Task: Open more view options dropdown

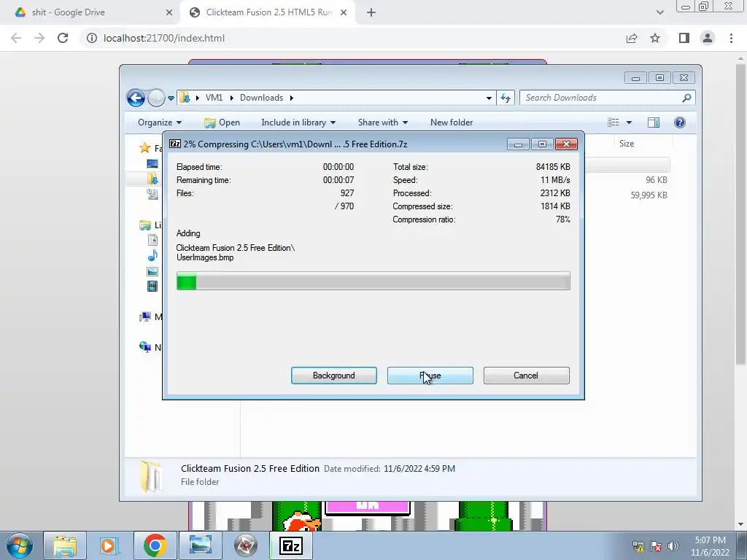Action: click(x=629, y=122)
